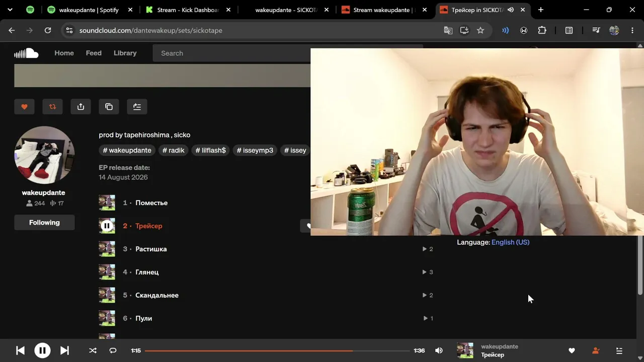The image size is (644, 362).
Task: Play track 1 Поместье
Action: pyautogui.click(x=151, y=203)
